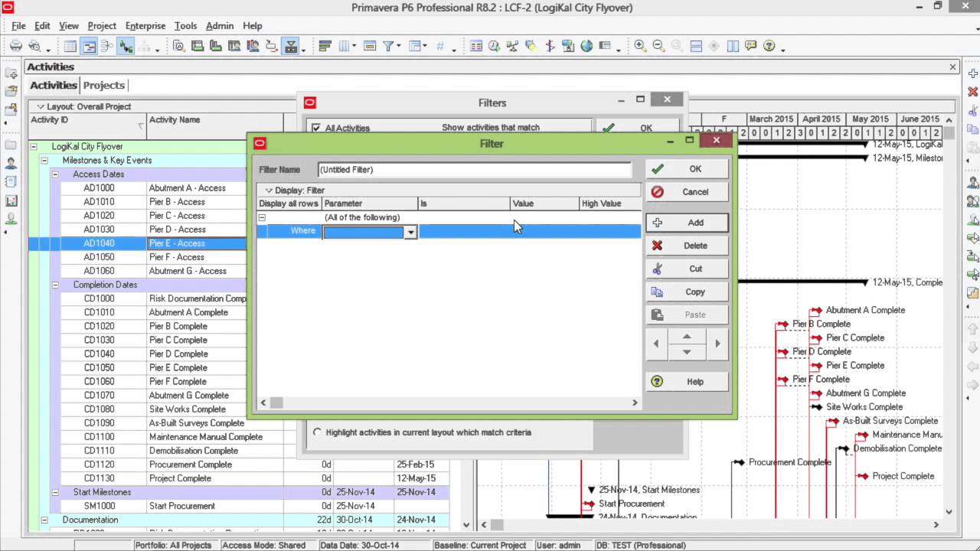The width and height of the screenshot is (980, 551).
Task: Click the green plus add icon on right sidebar
Action: [973, 74]
